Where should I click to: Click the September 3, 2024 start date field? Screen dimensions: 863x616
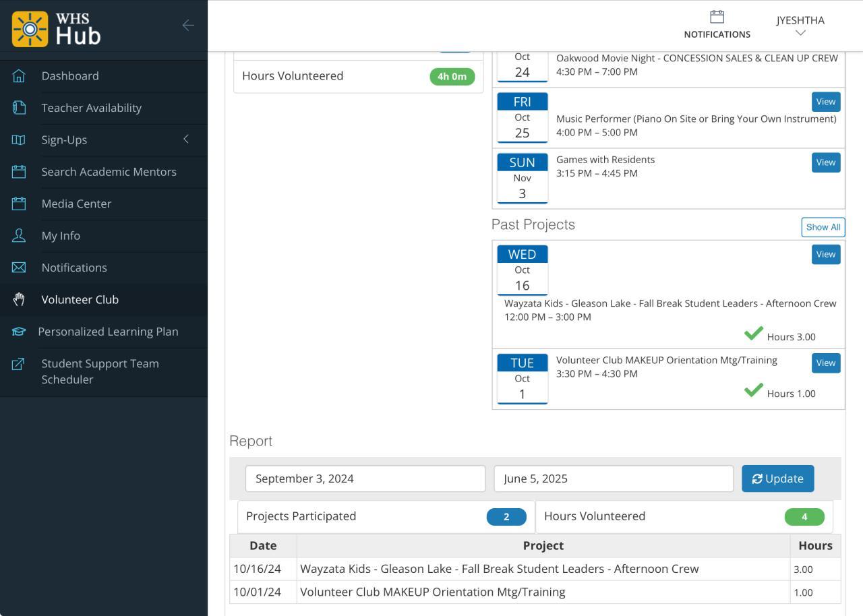365,479
